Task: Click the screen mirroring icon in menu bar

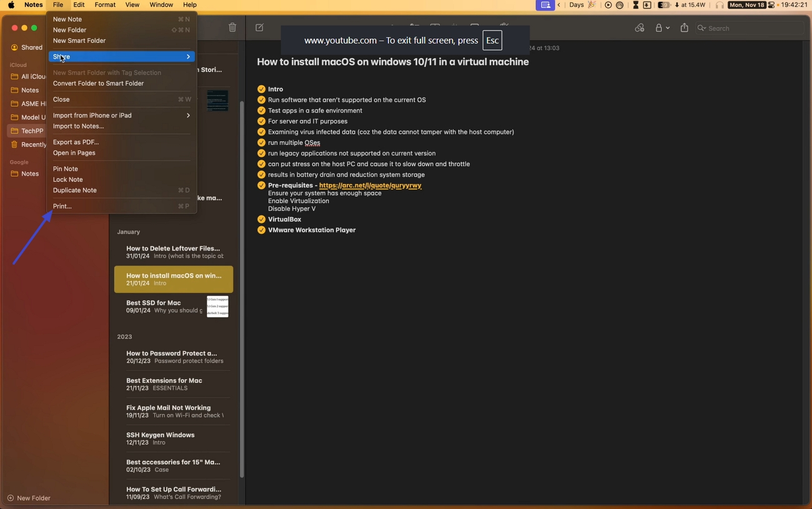Action: point(545,5)
